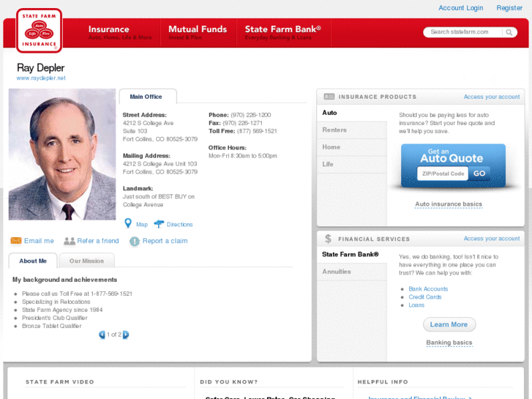Click the toll free number (877) 569-1521

(257, 131)
